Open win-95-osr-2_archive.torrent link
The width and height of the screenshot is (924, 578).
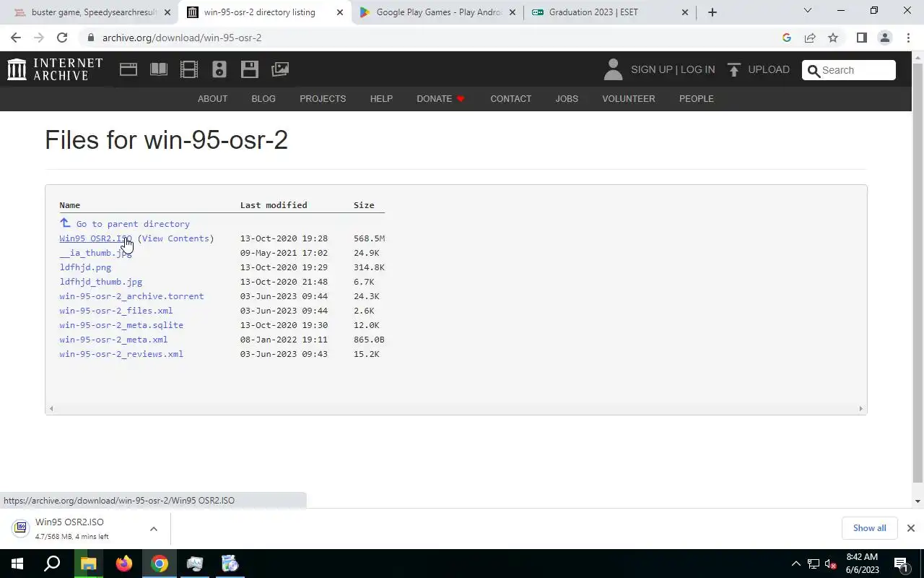[x=131, y=296]
